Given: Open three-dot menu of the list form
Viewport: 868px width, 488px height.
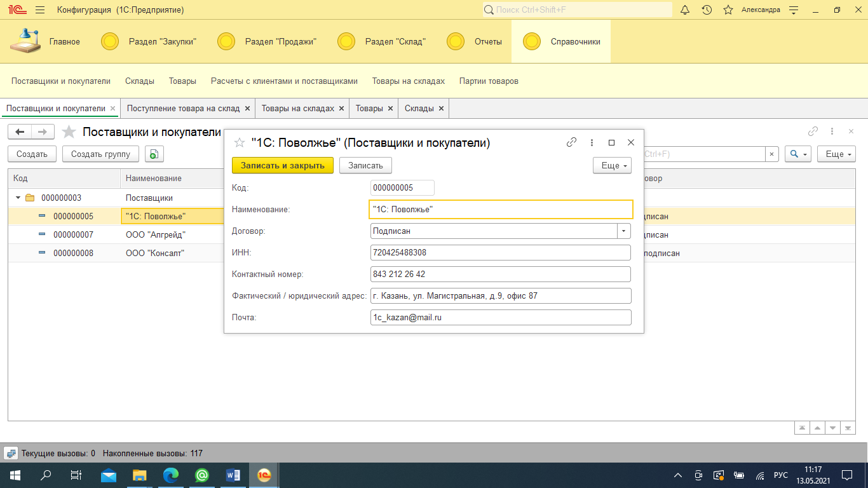Looking at the screenshot, I should pos(832,131).
